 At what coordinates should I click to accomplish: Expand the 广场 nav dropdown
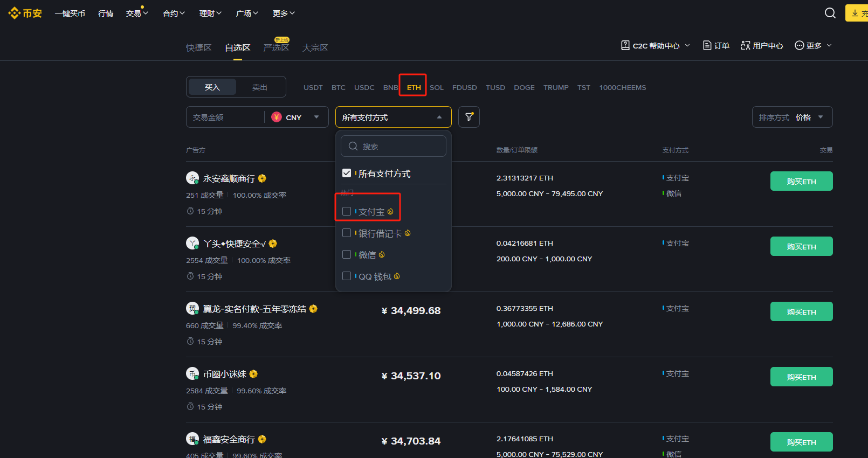tap(247, 13)
